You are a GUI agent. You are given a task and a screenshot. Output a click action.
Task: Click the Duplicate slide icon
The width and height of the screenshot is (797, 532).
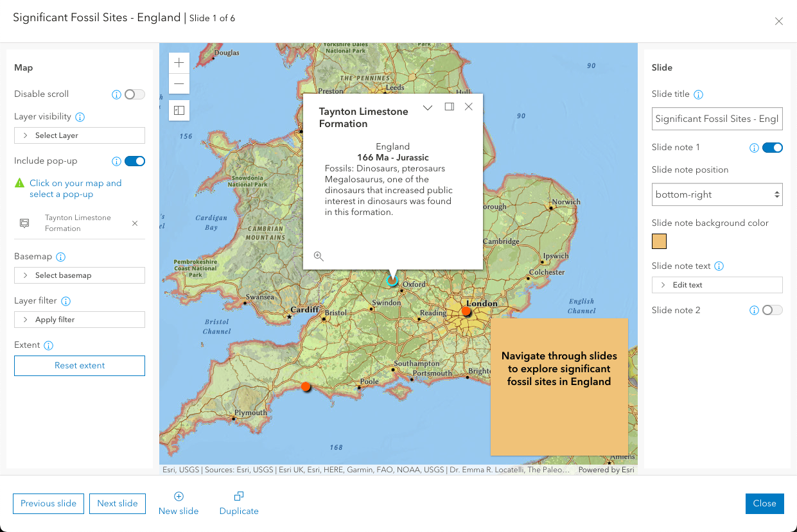click(x=239, y=496)
